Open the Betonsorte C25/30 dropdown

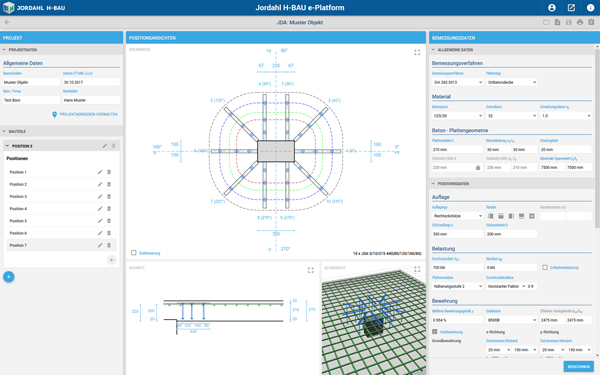click(458, 116)
